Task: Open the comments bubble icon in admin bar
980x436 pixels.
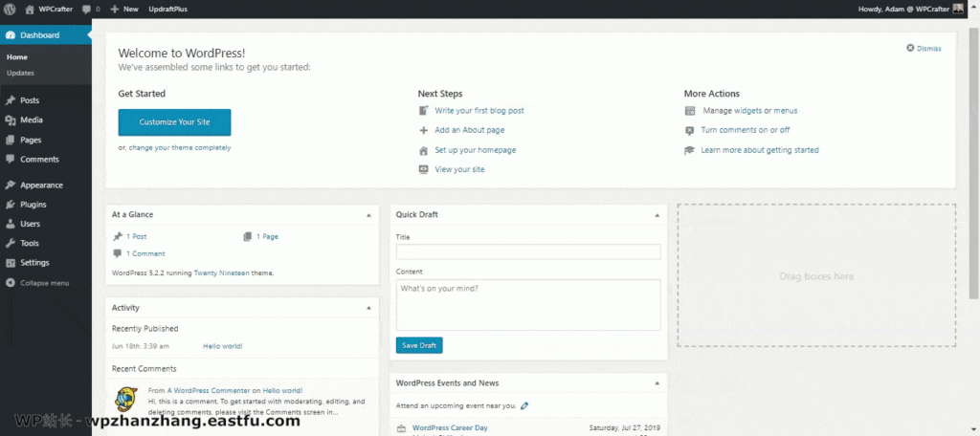Action: pyautogui.click(x=86, y=9)
